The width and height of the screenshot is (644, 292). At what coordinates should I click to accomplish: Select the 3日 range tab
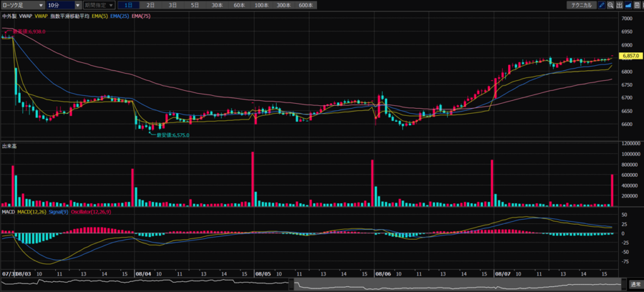point(173,5)
